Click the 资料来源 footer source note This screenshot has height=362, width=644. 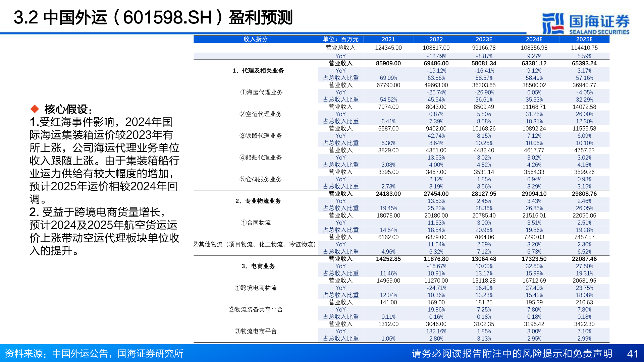[94, 354]
